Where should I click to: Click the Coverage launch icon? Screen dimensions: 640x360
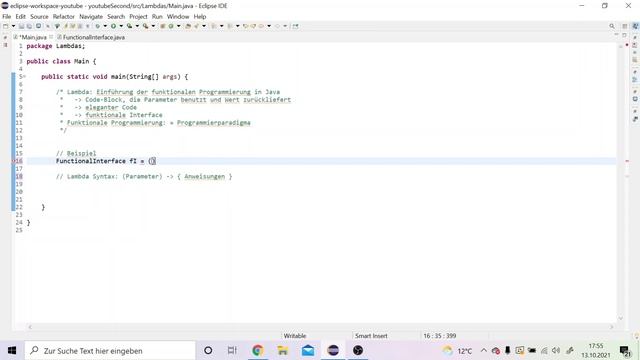click(x=129, y=26)
